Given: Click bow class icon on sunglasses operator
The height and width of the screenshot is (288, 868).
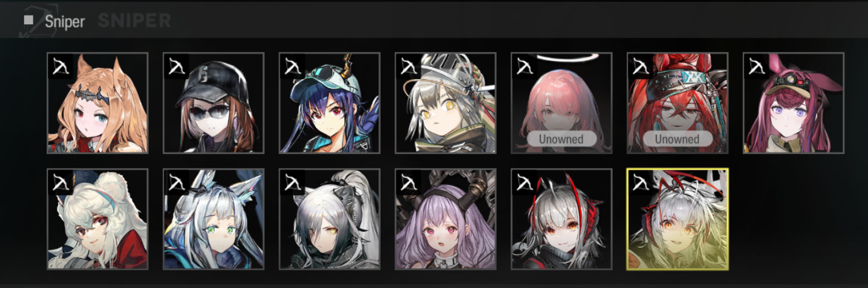Looking at the screenshot, I should tap(176, 66).
